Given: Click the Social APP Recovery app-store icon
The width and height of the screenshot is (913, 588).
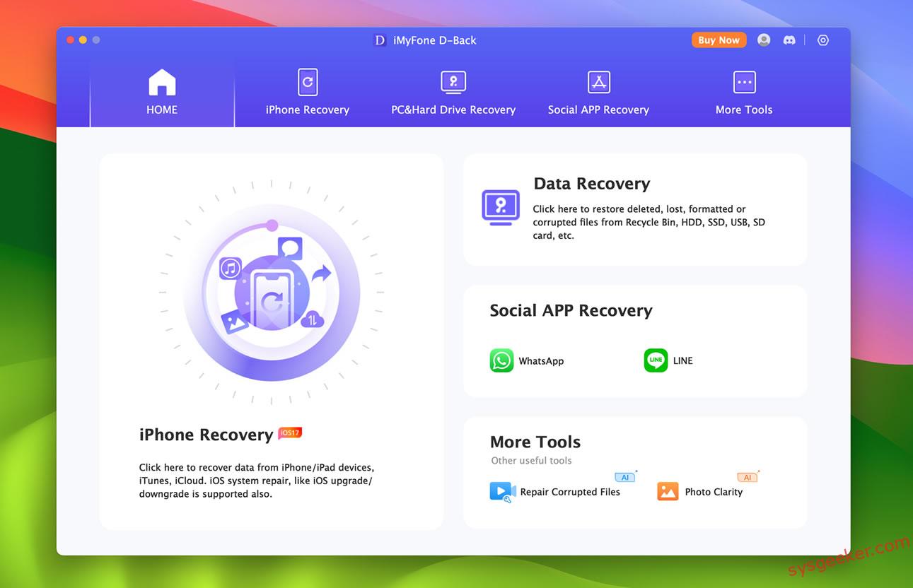Looking at the screenshot, I should pos(599,82).
